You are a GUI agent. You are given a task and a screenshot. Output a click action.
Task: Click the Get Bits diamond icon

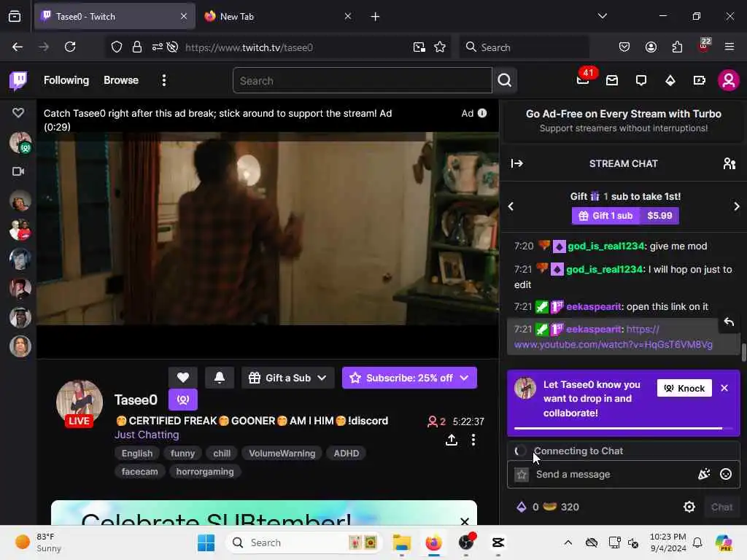pyautogui.click(x=670, y=80)
